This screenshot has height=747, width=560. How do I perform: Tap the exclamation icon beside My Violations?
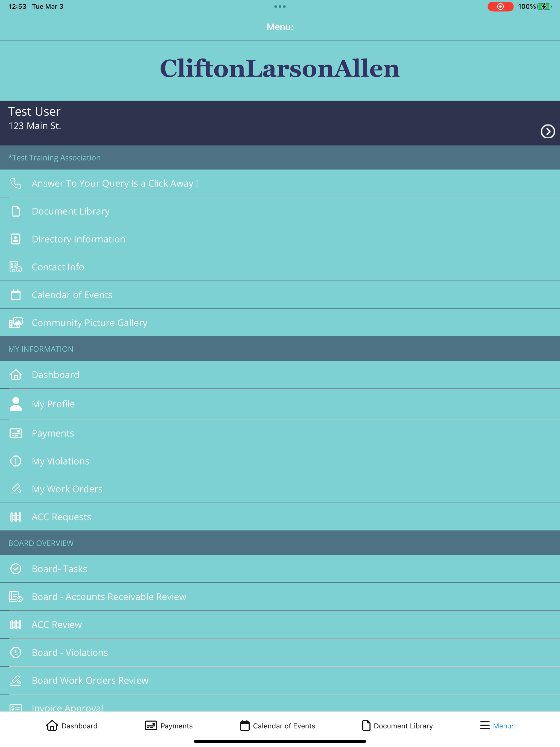pos(16,461)
